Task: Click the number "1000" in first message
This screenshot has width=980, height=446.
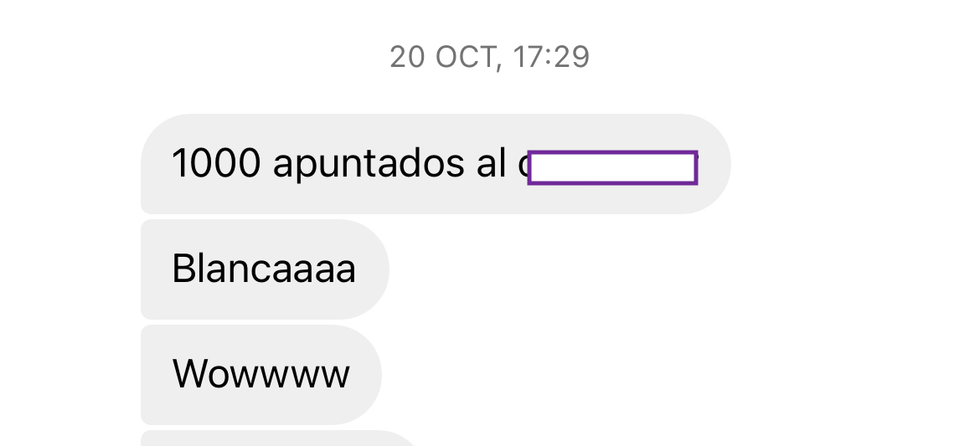Action: pos(216,164)
